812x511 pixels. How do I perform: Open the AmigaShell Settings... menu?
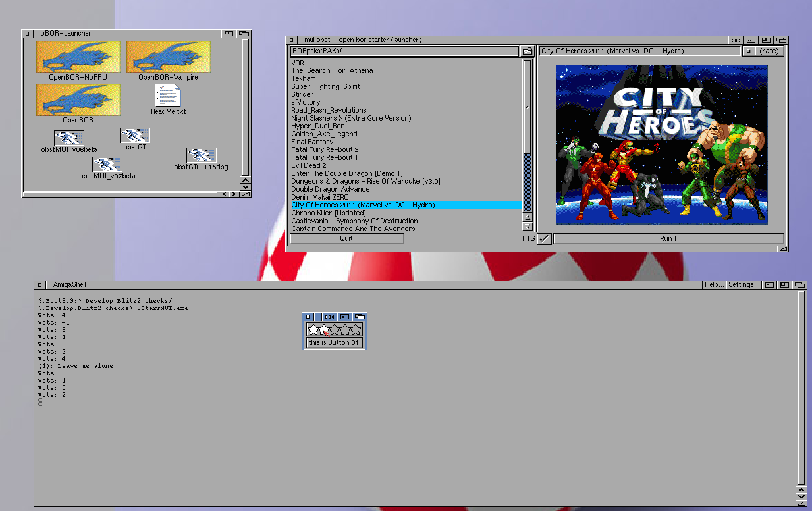coord(744,285)
